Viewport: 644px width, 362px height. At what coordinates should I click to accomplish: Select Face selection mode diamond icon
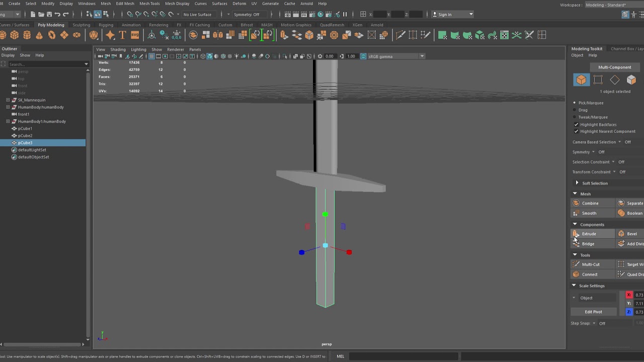click(x=615, y=80)
